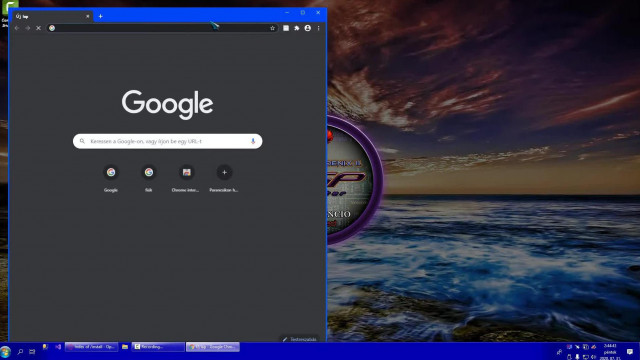Viewport: 640px width, 360px height.
Task: Click the system tray volume icon
Action: pyautogui.click(x=593, y=357)
